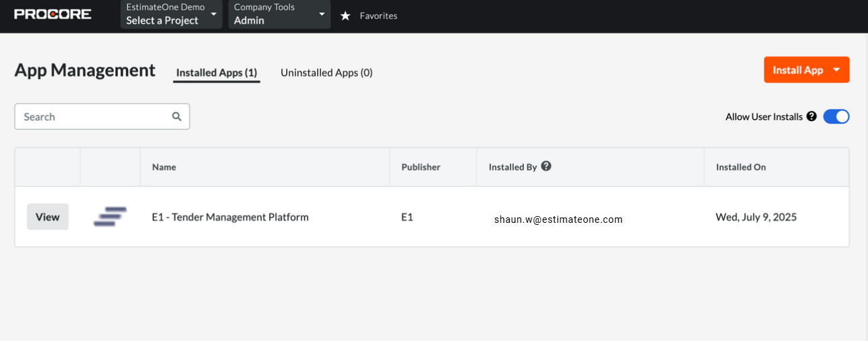
Task: Open the Company Tools Admin dropdown
Action: (279, 14)
